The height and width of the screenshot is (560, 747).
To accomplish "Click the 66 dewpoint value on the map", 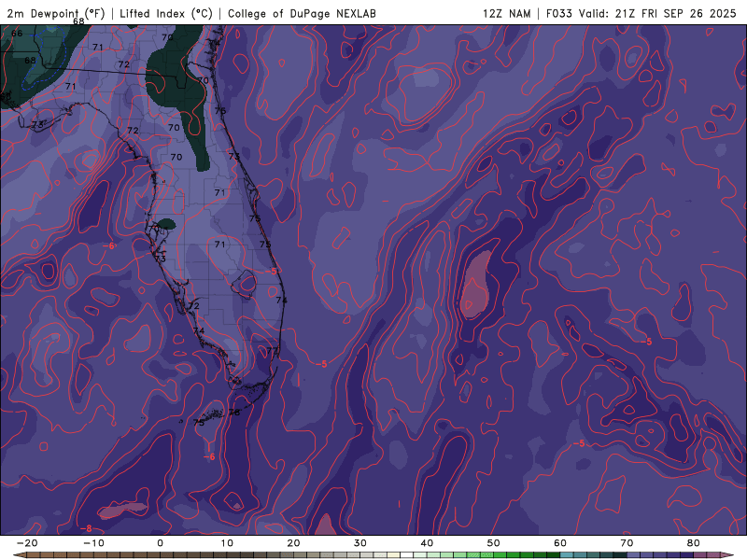I will pos(17,34).
